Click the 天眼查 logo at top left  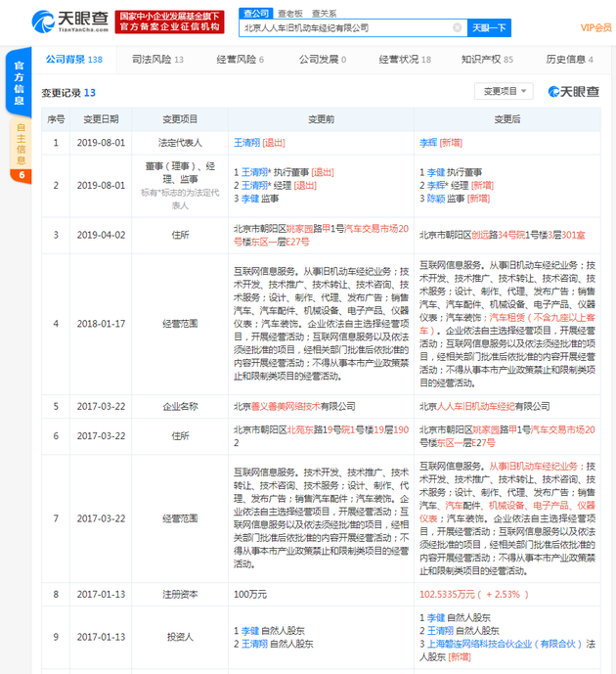click(x=68, y=21)
